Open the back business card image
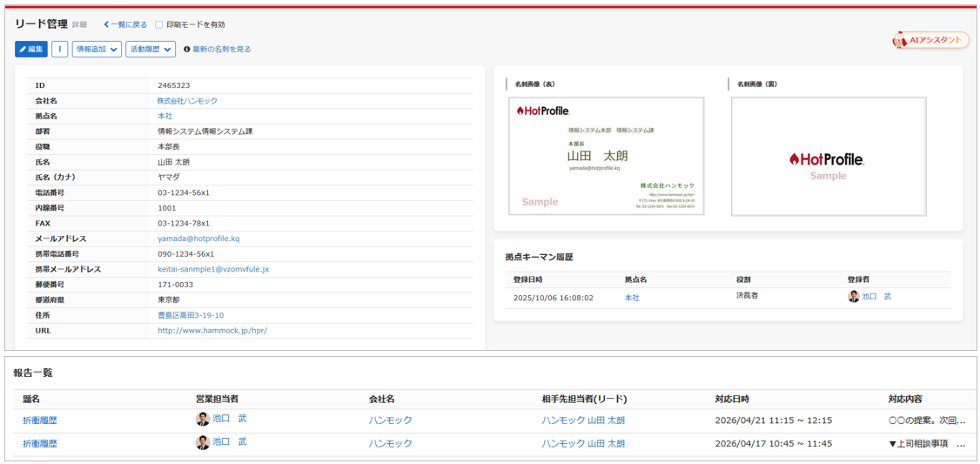980x464 pixels. (x=828, y=156)
